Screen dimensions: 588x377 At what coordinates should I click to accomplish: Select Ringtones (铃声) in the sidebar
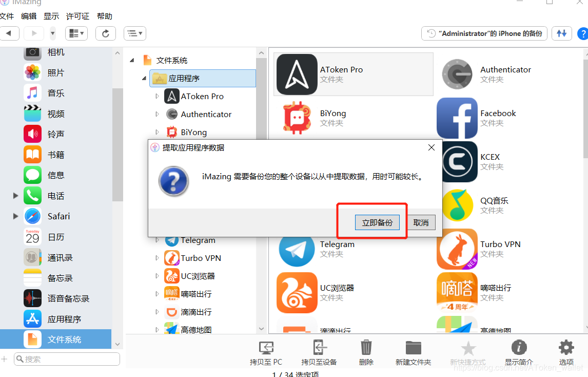(56, 134)
